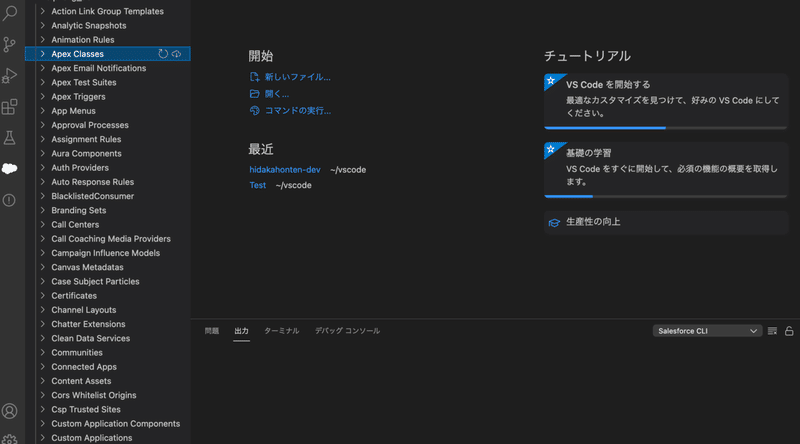The width and height of the screenshot is (800, 444).
Task: Select Case Subject Particles row
Action: click(x=108, y=281)
